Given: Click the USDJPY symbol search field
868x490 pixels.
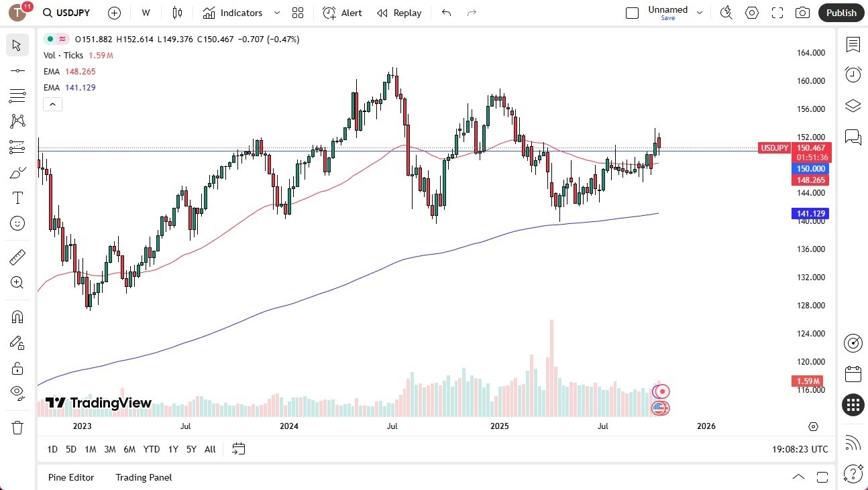Looking at the screenshot, I should coord(74,12).
